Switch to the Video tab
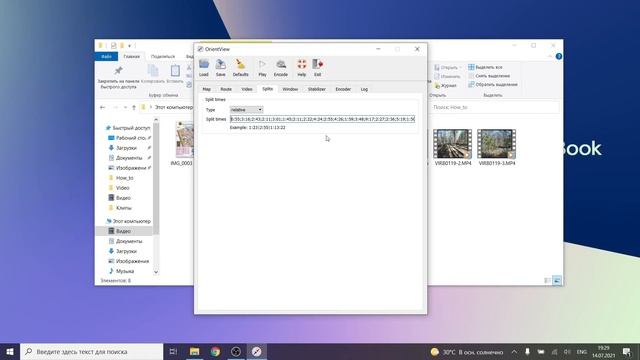The width and height of the screenshot is (640, 360). pos(247,89)
